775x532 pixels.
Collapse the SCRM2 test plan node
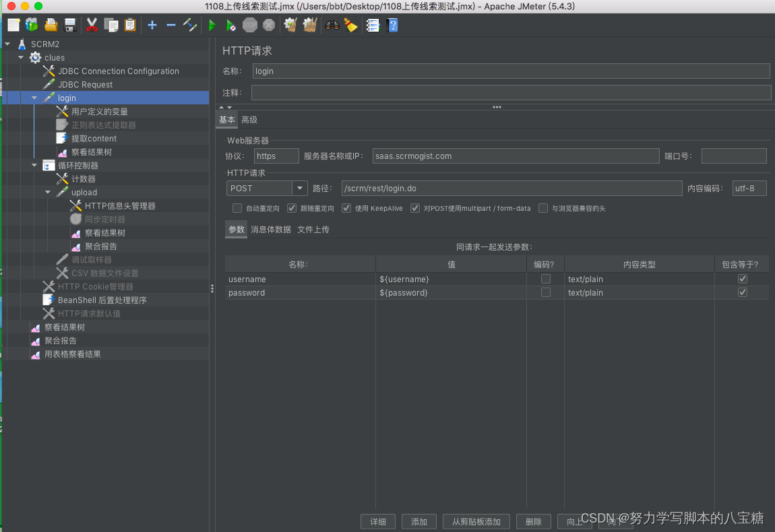(7, 44)
